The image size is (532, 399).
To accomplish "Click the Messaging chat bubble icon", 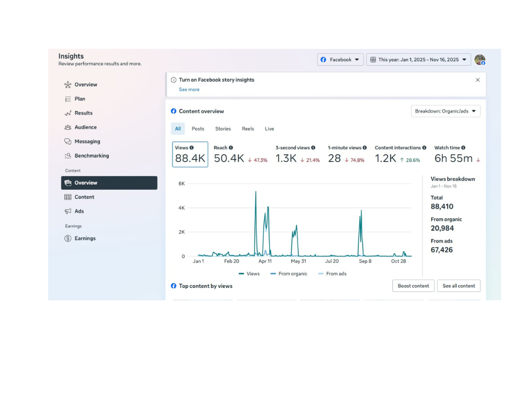I will coord(68,141).
